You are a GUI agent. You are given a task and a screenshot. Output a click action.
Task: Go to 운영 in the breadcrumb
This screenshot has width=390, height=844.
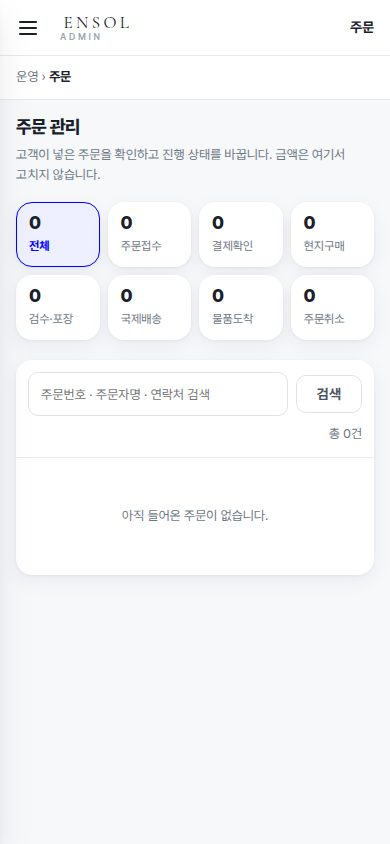(27, 77)
